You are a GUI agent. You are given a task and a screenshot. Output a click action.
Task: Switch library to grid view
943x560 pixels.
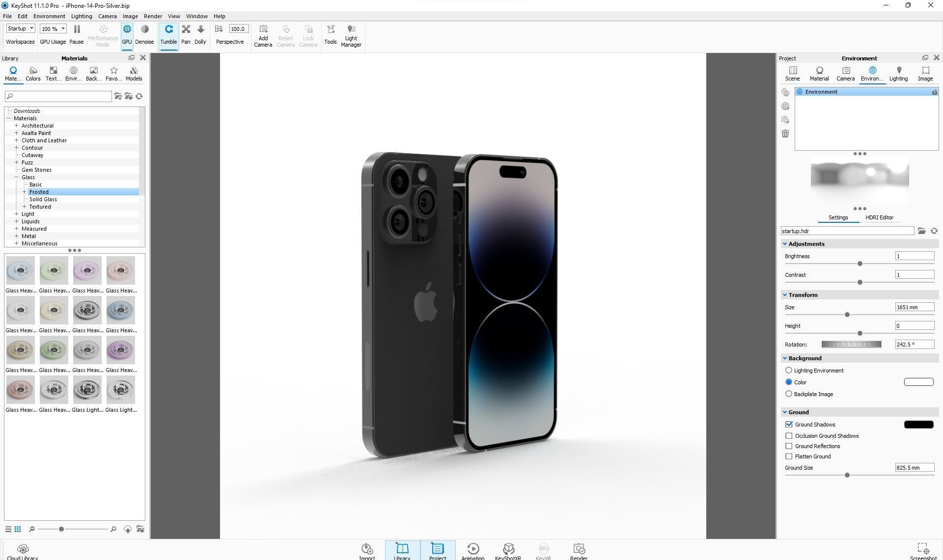(18, 529)
